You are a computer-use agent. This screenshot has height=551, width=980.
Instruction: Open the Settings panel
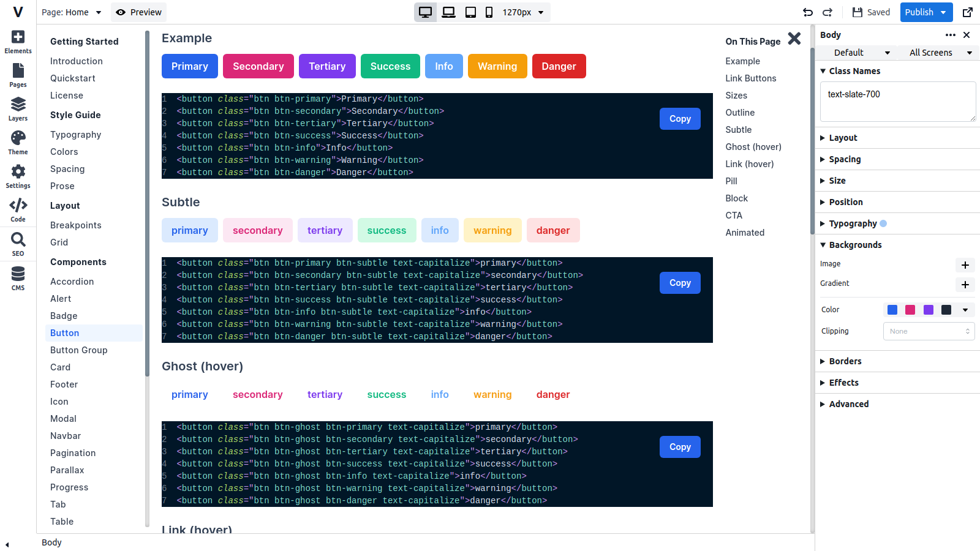click(x=18, y=177)
